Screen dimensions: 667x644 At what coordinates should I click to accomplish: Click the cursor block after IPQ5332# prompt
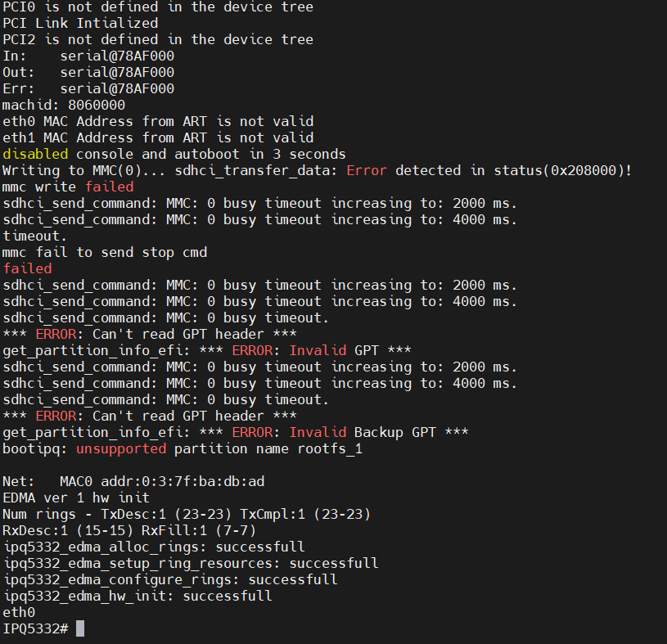80,628
